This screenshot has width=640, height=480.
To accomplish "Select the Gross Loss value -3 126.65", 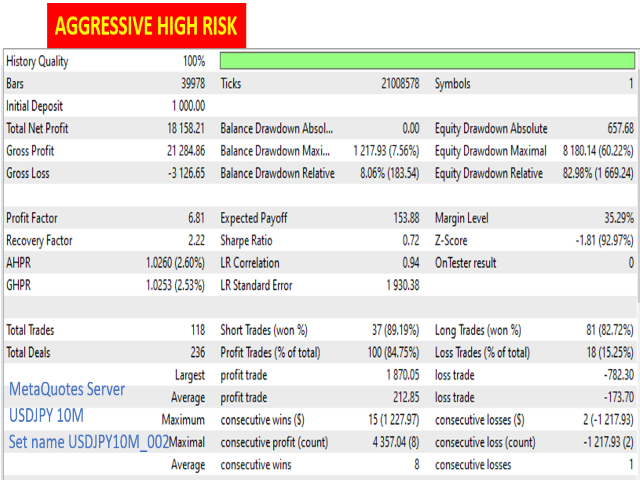I will (186, 173).
